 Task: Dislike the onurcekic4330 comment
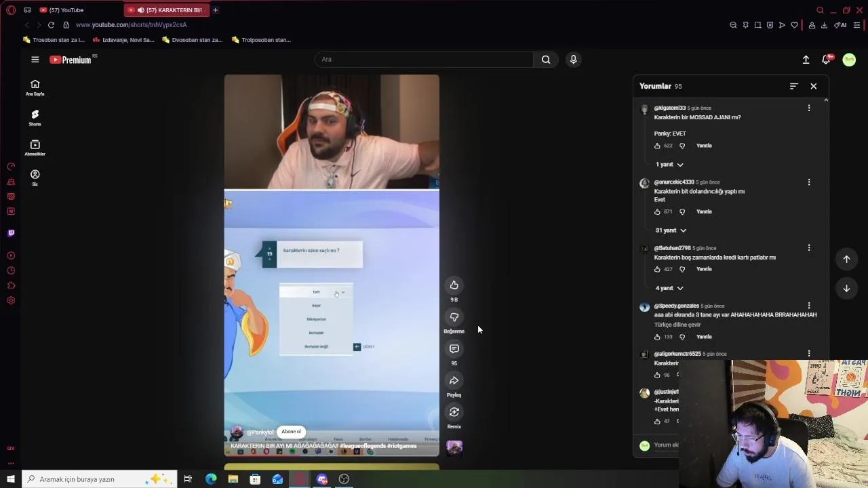point(682,211)
